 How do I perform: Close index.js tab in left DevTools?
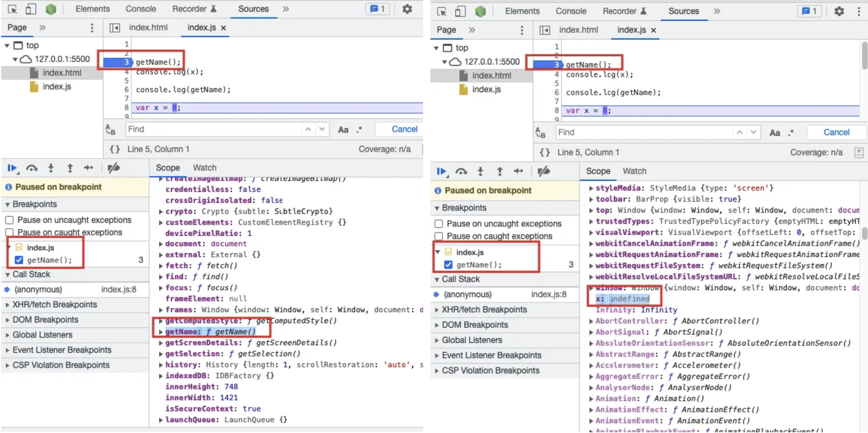click(223, 28)
